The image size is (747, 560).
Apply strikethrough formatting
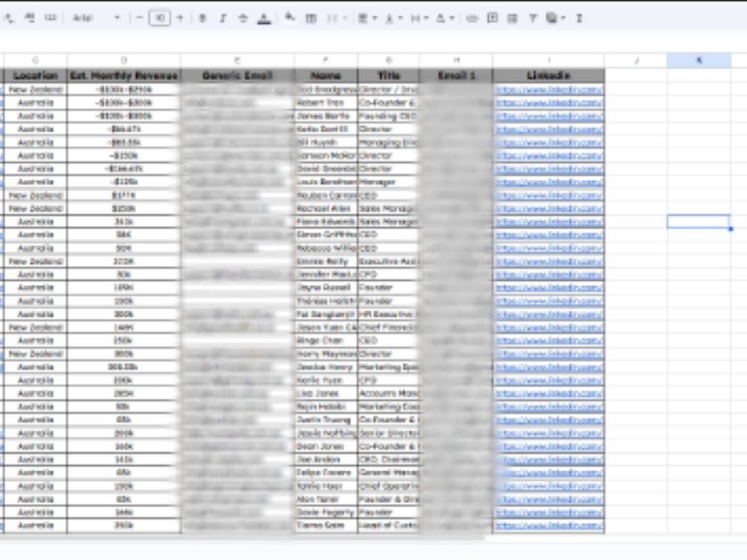pos(243,18)
